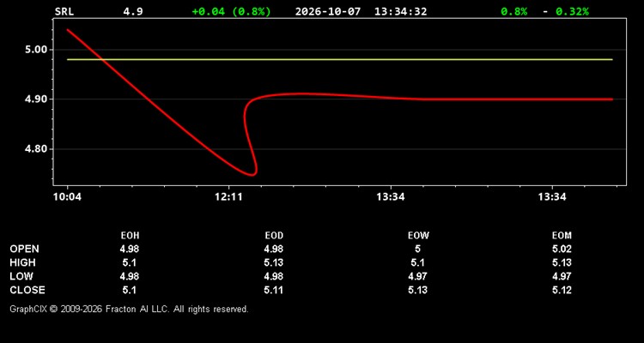Select the EOD LOW value 4.98

pyautogui.click(x=274, y=276)
